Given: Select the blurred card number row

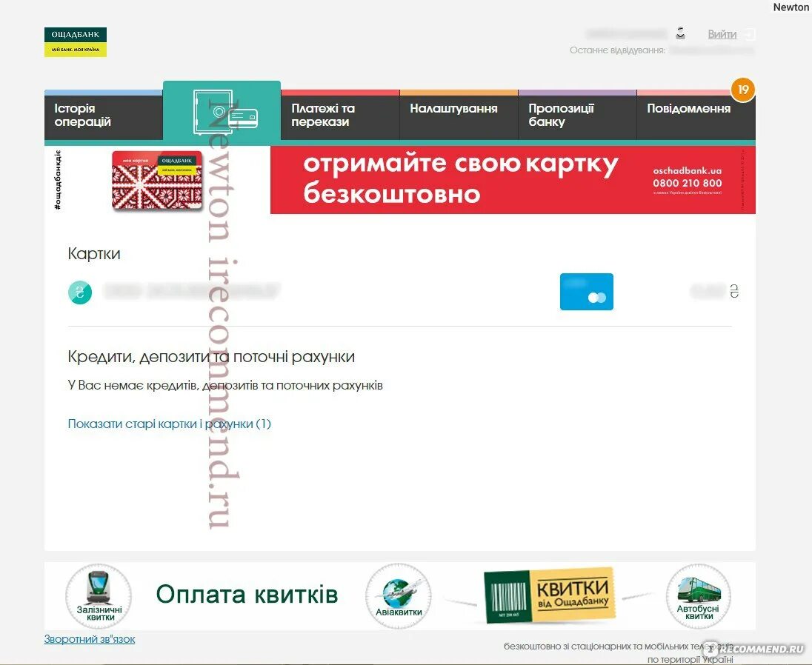Looking at the screenshot, I should point(192,291).
